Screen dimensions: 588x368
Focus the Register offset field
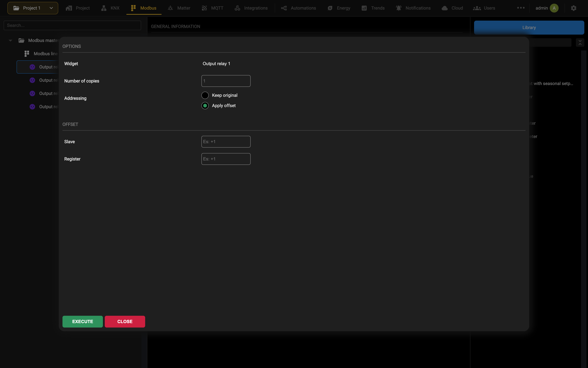(226, 159)
